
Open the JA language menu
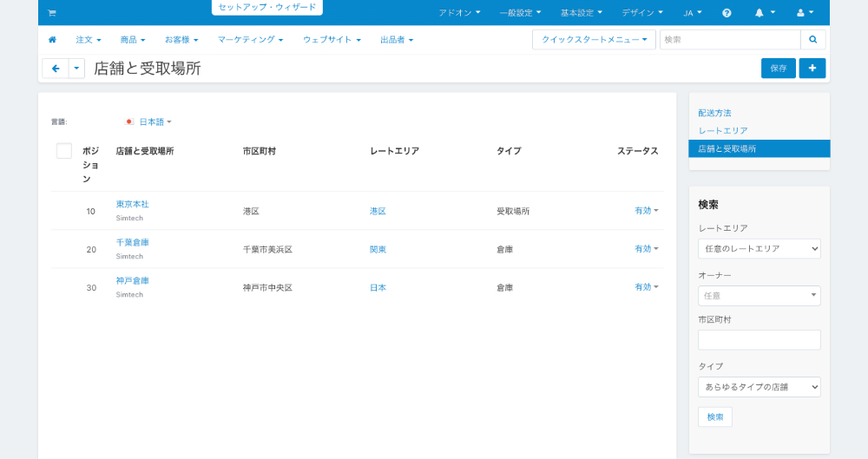pyautogui.click(x=692, y=13)
